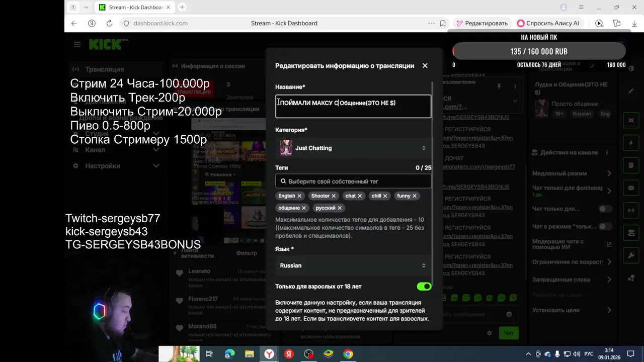The width and height of the screenshot is (644, 362).
Task: Open Yandex Browser from taskbar
Action: pos(270,354)
